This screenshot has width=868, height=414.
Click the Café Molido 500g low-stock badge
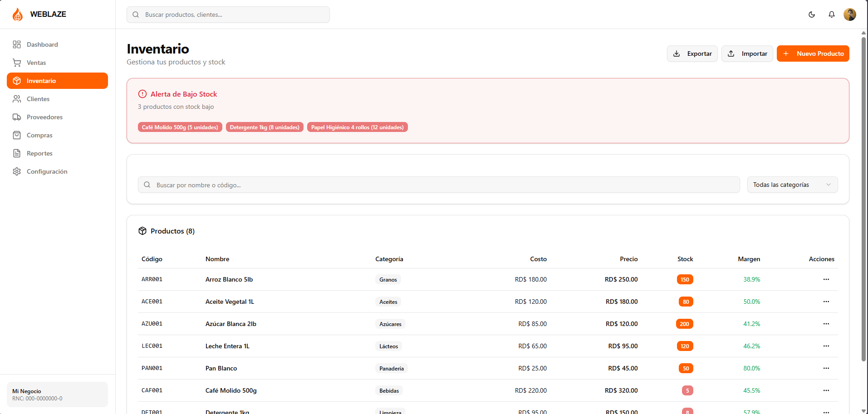point(180,127)
